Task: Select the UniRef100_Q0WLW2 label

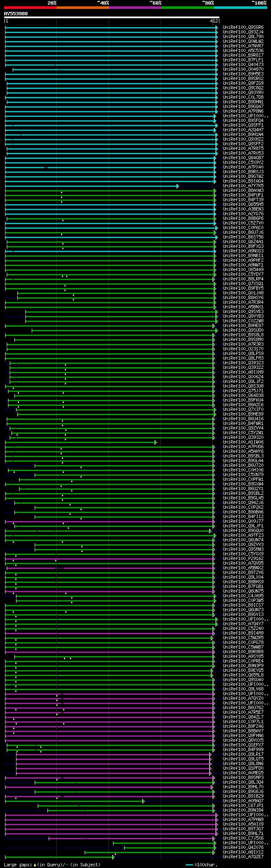Action: click(x=243, y=41)
